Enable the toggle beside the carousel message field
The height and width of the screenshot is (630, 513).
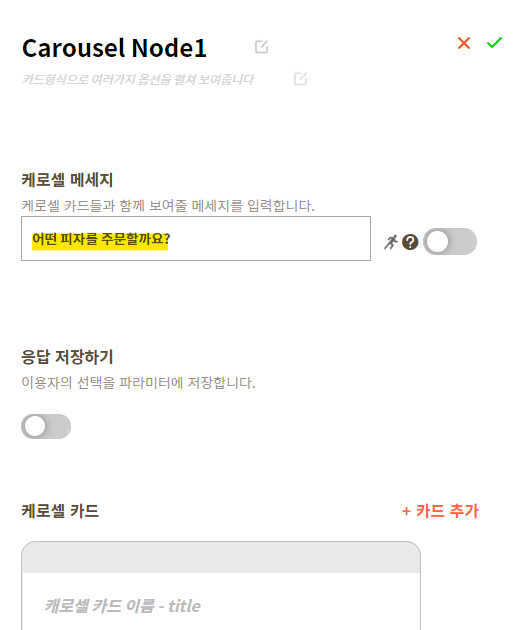point(450,241)
